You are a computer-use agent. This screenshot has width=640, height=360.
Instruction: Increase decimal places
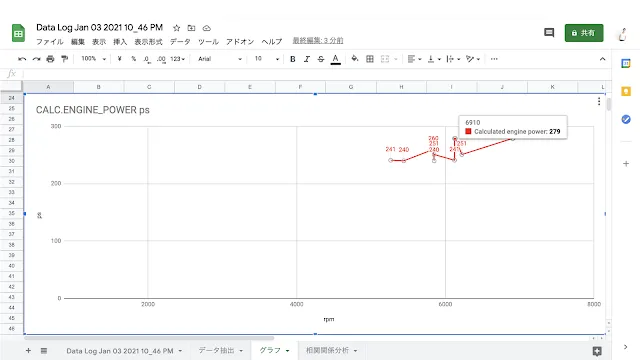click(161, 59)
